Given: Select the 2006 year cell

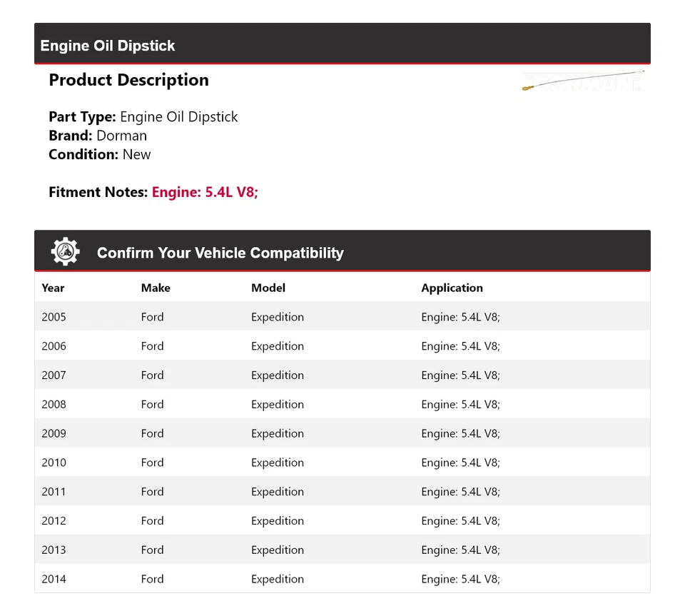Looking at the screenshot, I should (x=54, y=346).
